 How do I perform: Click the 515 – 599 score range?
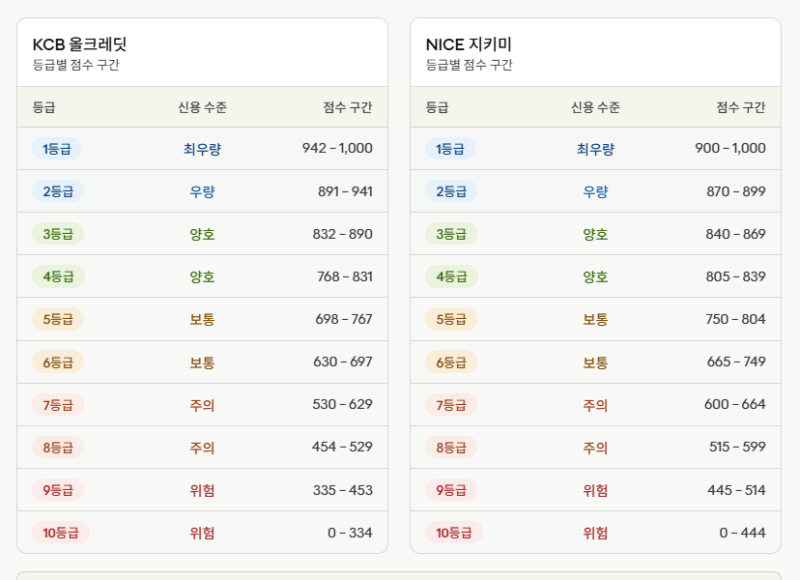point(738,447)
